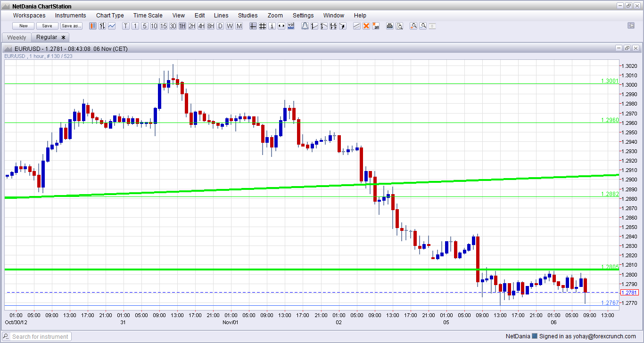Switch to weekly 'W' time scale
The height and width of the screenshot is (343, 644).
(x=230, y=26)
